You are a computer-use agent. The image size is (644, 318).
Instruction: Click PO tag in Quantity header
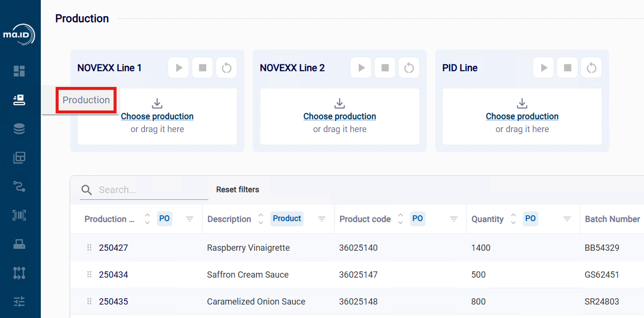click(531, 219)
